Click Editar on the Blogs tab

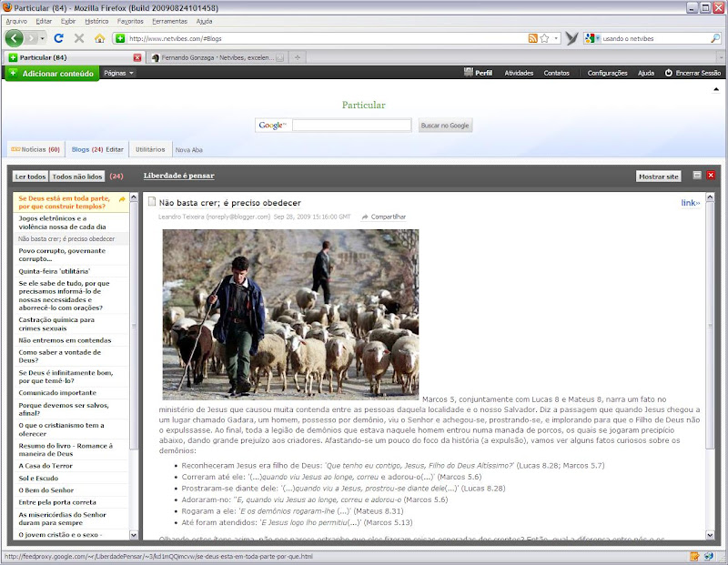pyautogui.click(x=115, y=149)
